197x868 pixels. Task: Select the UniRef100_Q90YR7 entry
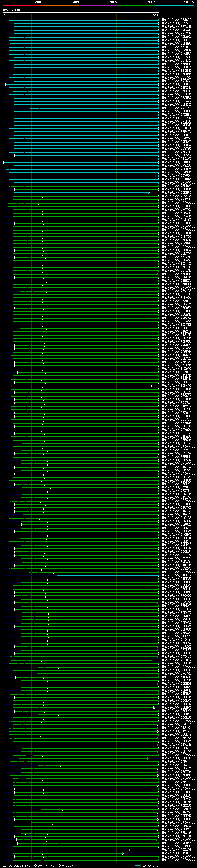click(x=177, y=210)
